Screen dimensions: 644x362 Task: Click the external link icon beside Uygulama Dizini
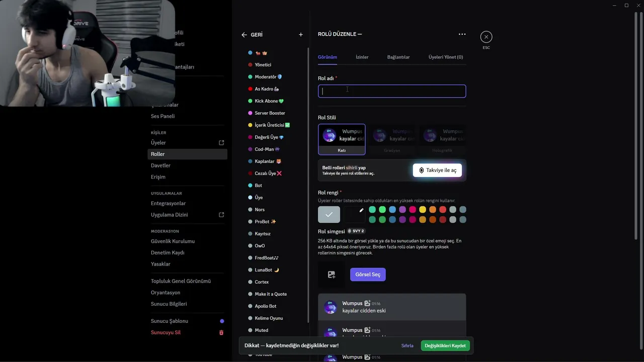click(221, 215)
